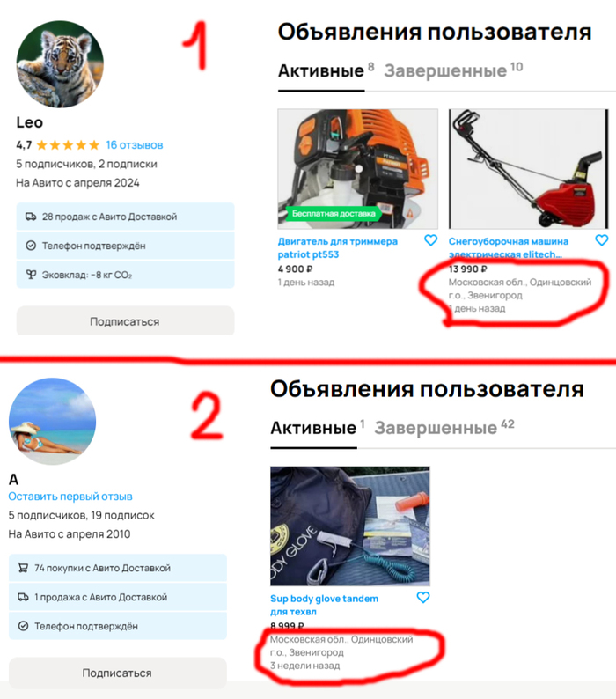Click the truck icon next to 1 sale

(x=23, y=597)
